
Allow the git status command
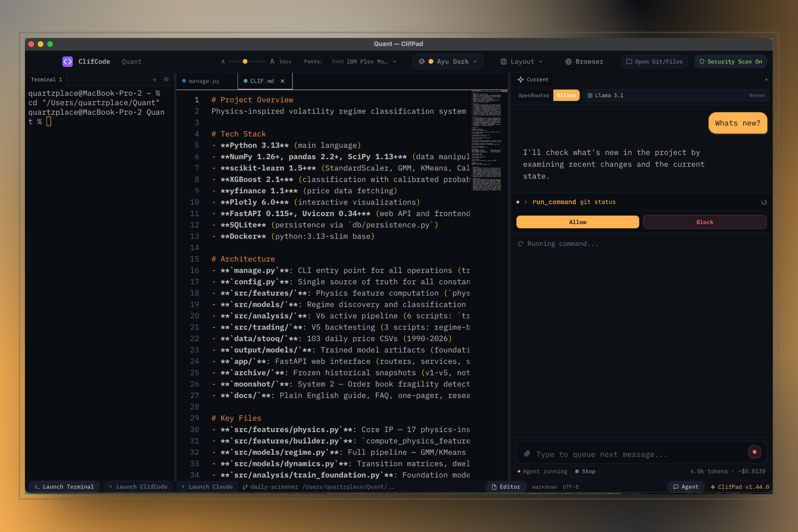click(578, 222)
